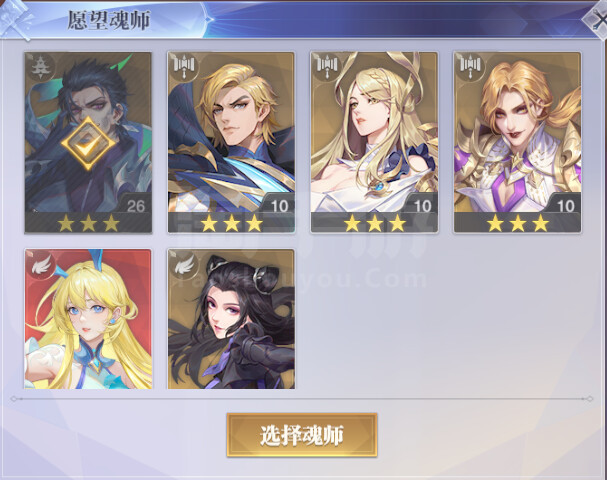The height and width of the screenshot is (480, 607).
Task: Click the crossbow class icon on blonde woman card
Action: pos(327,66)
